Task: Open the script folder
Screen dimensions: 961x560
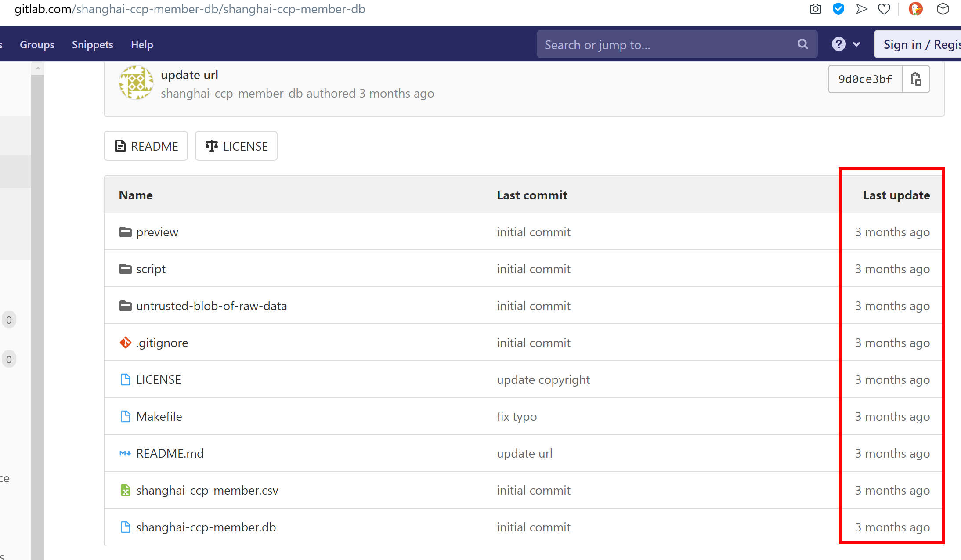Action: coord(151,269)
